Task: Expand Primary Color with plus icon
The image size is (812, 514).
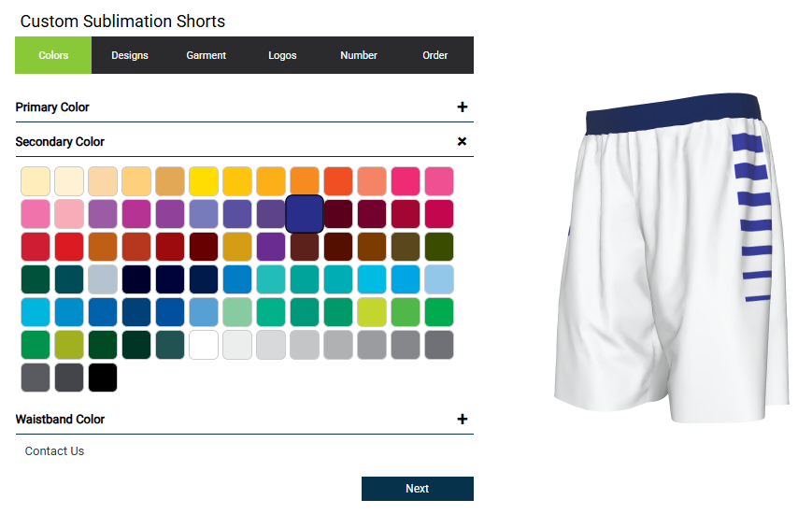Action: point(462,107)
